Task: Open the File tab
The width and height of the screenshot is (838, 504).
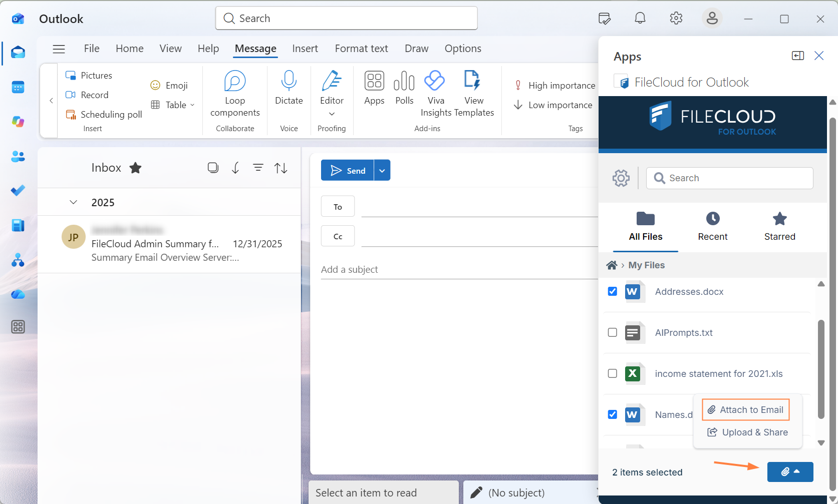Action: pos(92,49)
